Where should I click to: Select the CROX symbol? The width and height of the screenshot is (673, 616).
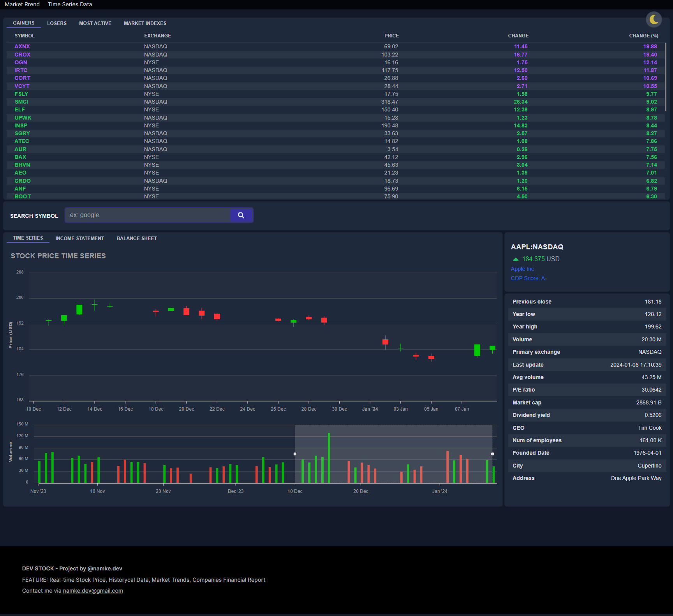[x=23, y=55]
